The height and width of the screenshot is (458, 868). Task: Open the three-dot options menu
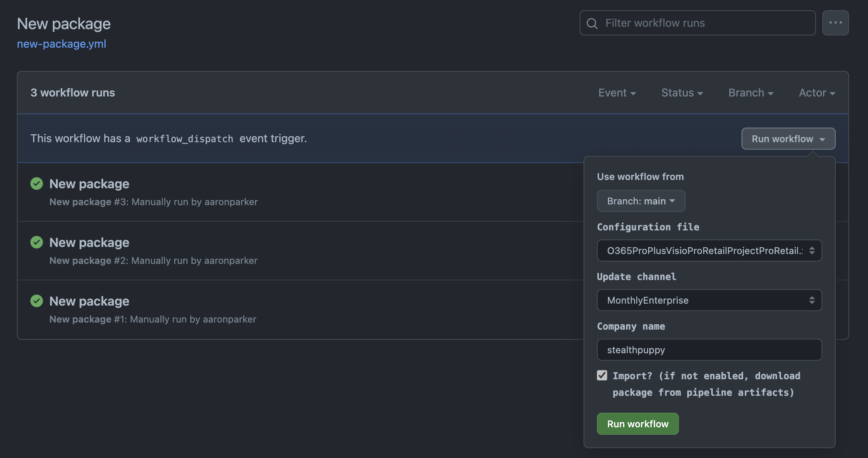835,23
